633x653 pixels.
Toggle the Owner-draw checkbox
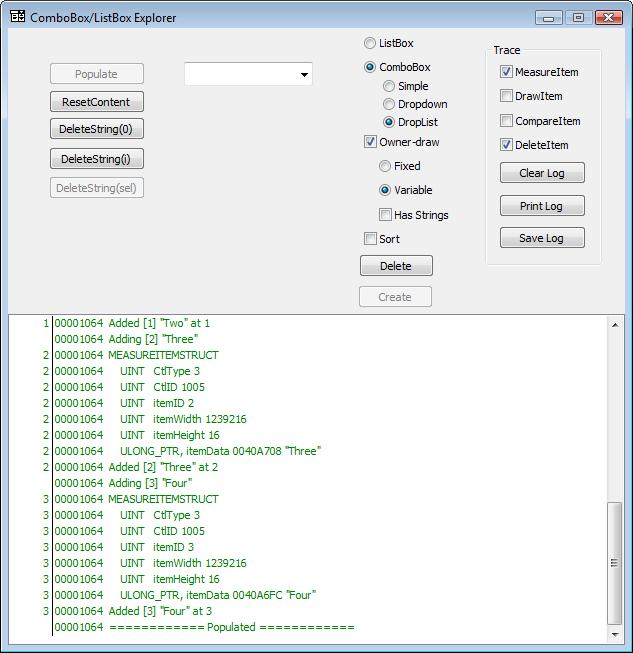point(370,142)
